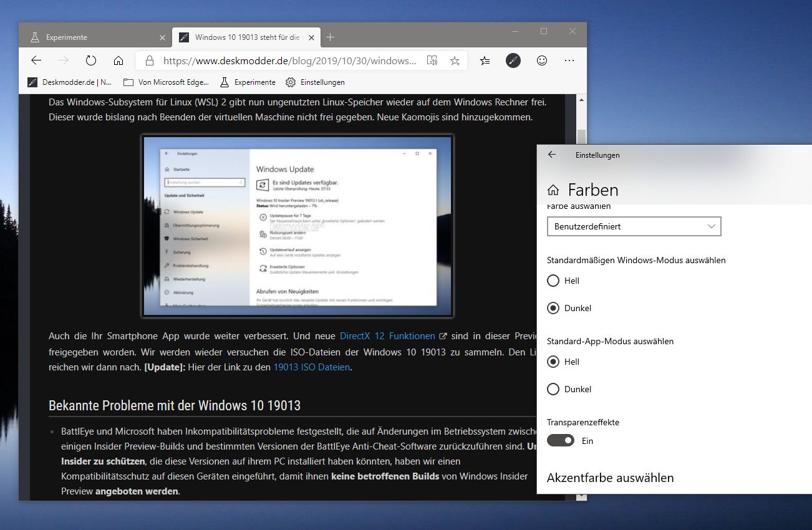
Task: Click the Edge profile avatar
Action: 513,60
